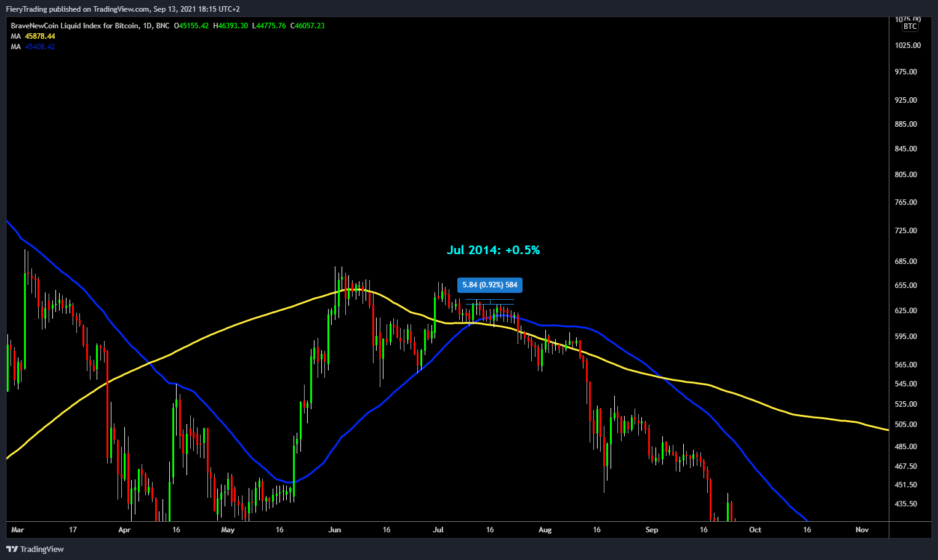Click the 545.00 price axis label
This screenshot has height=560, width=938.
pos(906,384)
